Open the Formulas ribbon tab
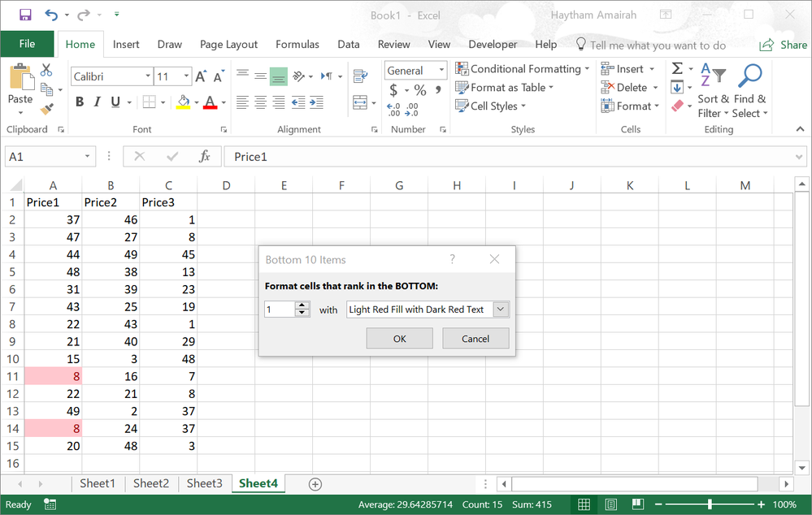Image resolution: width=812 pixels, height=515 pixels. coord(297,45)
